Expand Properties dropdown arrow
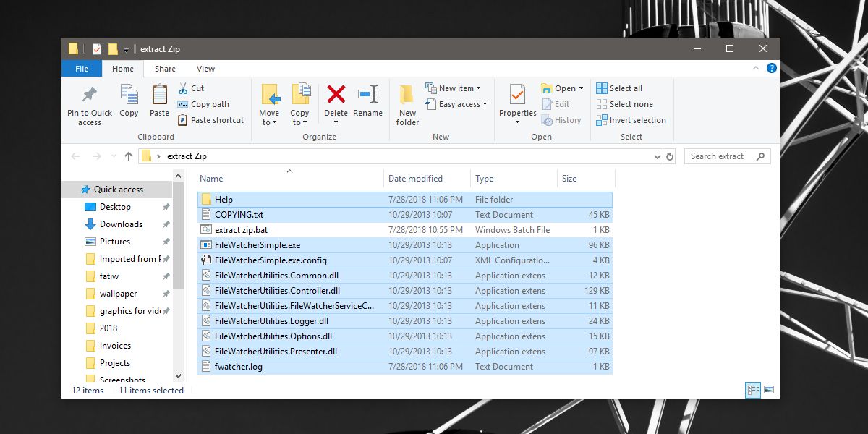Image resolution: width=868 pixels, height=434 pixels. click(x=518, y=122)
